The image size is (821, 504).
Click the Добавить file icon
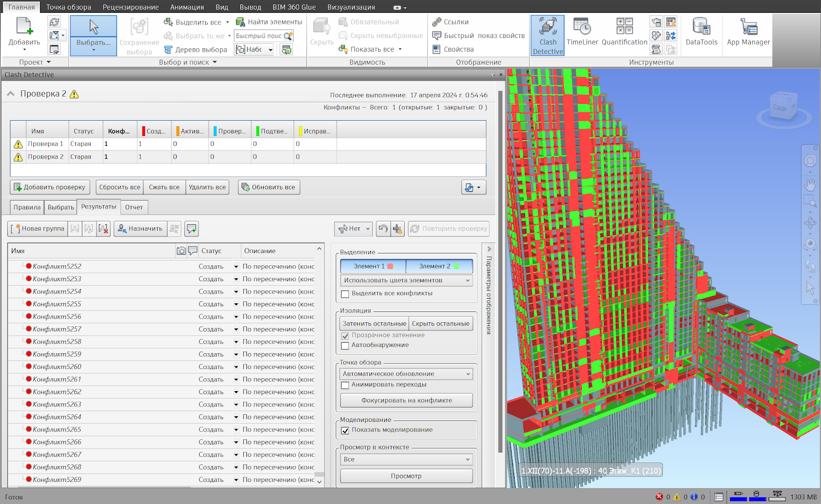(24, 27)
